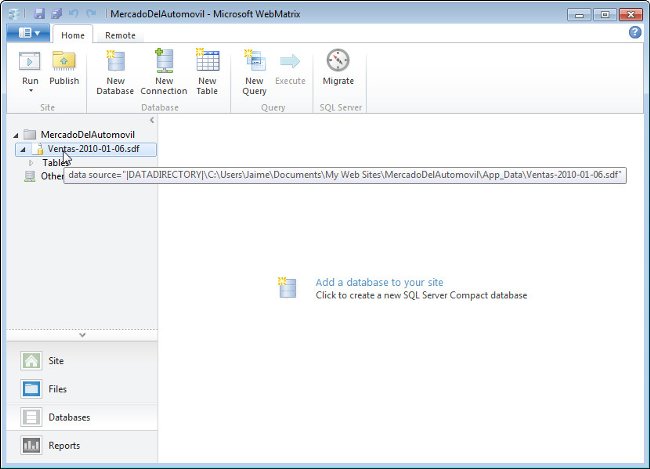Maximize the WebMatrix window

[605, 15]
